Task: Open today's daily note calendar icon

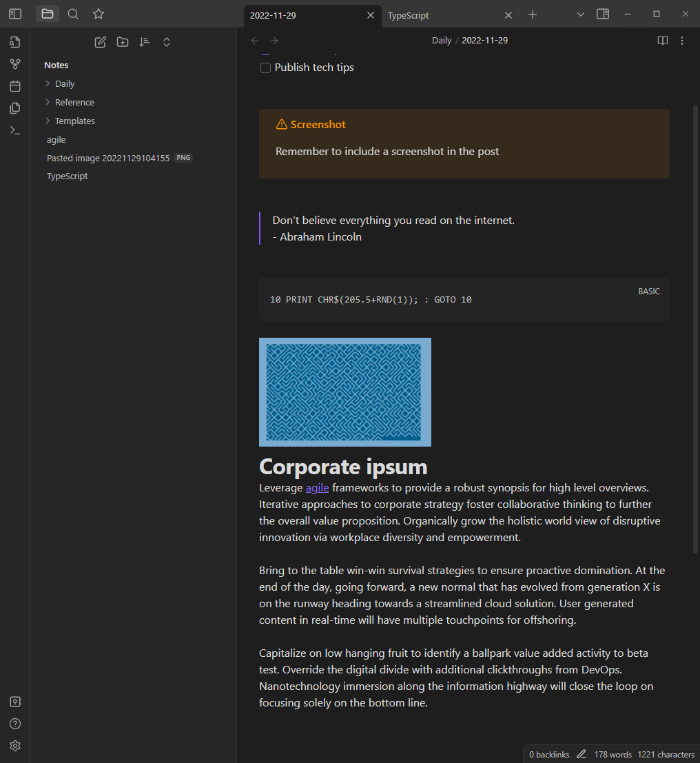Action: [15, 86]
